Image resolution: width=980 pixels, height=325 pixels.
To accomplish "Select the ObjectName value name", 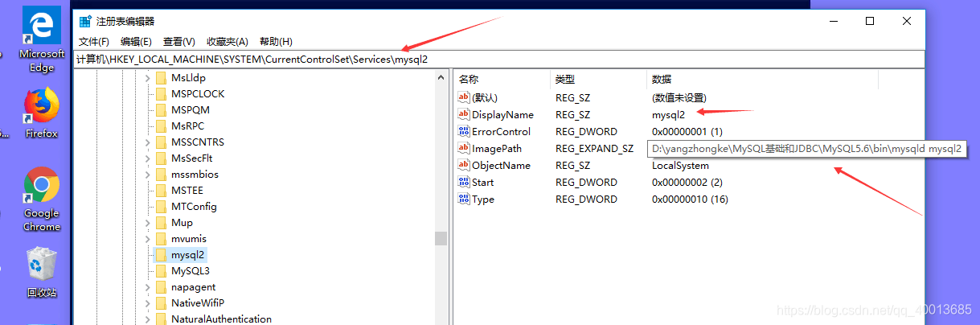I will pyautogui.click(x=501, y=165).
